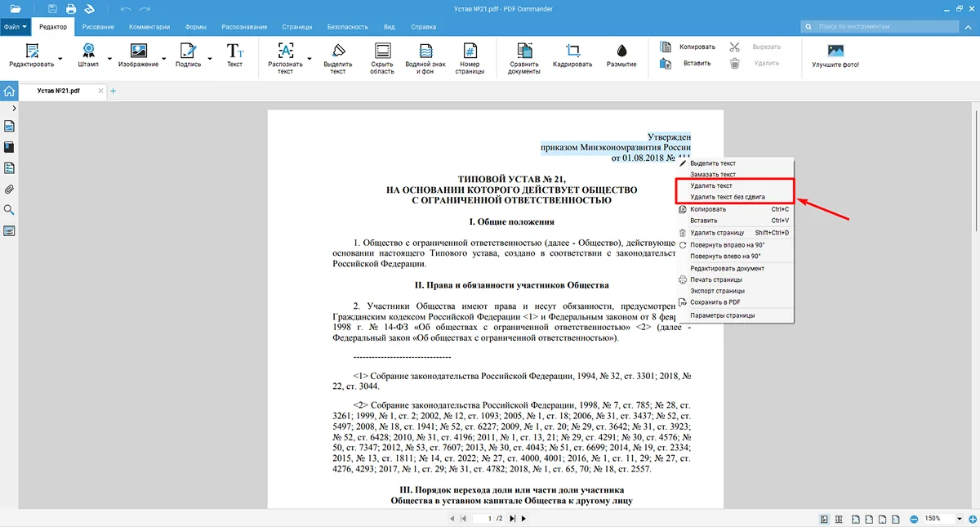This screenshot has width=980, height=527.
Task: Undo the last action with the undo arrow
Action: click(x=125, y=9)
